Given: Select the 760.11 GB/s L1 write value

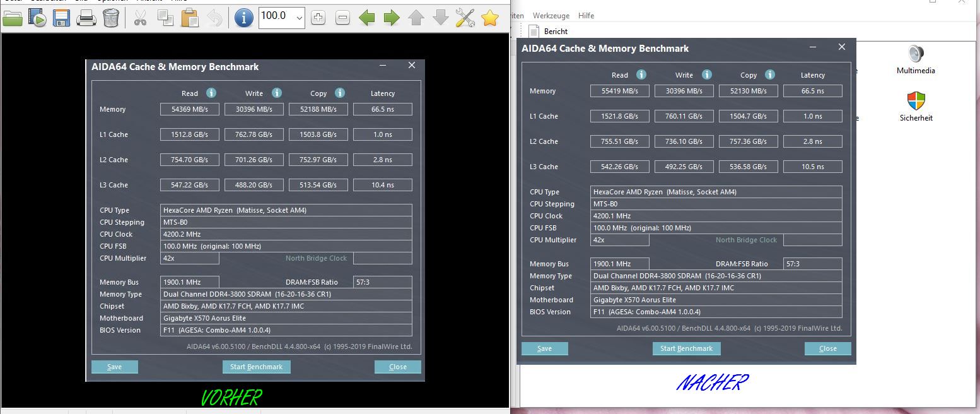Looking at the screenshot, I should tap(684, 116).
